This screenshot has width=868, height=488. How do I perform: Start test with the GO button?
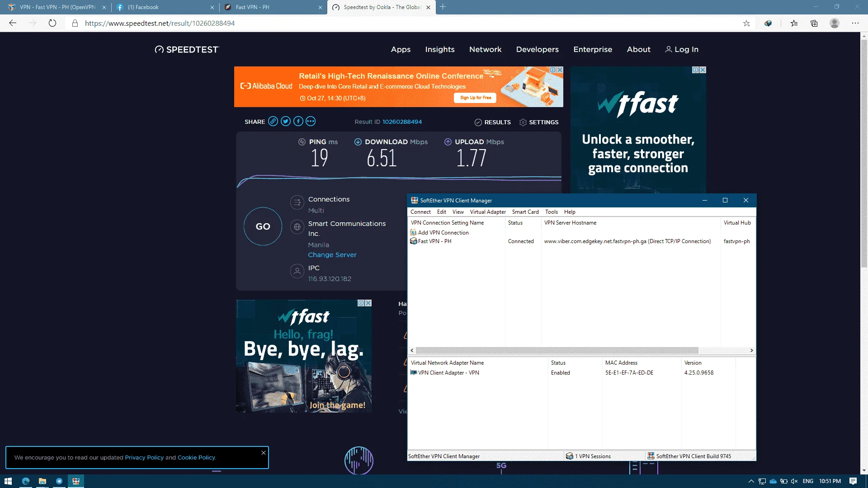point(263,226)
